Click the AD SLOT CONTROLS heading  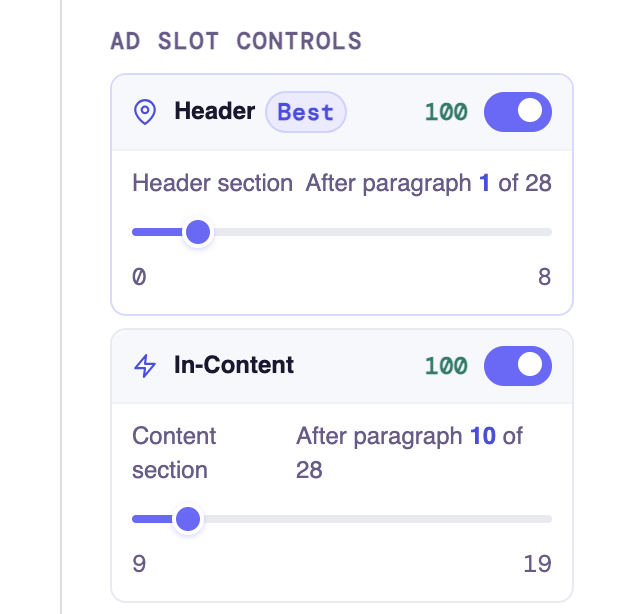(x=236, y=41)
